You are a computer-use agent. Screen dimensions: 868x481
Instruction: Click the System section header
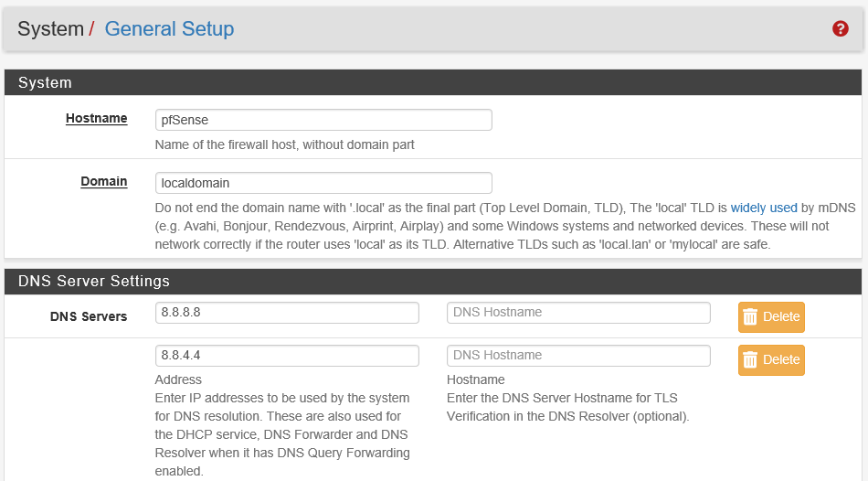[x=433, y=82]
